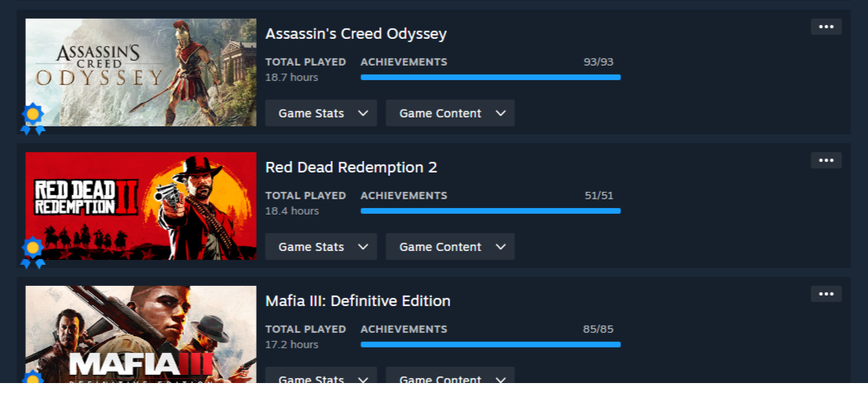Expand Game Content for Assassin's Creed Odyssey
This screenshot has width=868, height=413.
point(449,113)
